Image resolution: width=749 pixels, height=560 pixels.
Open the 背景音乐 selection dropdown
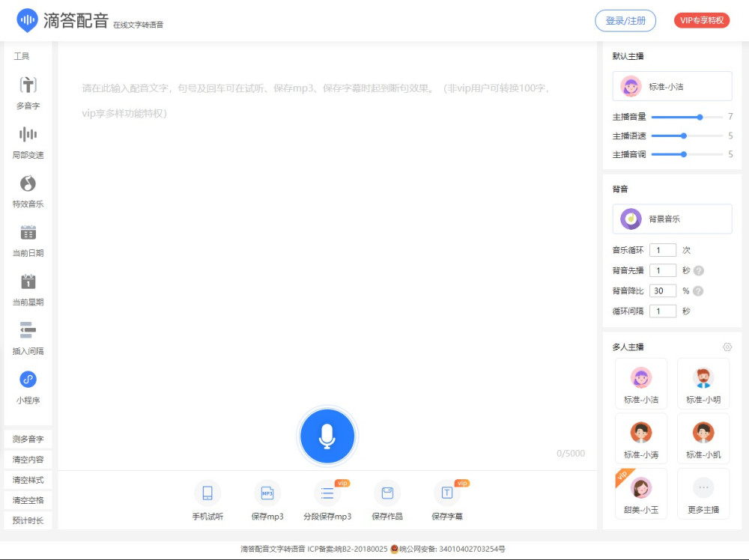672,218
